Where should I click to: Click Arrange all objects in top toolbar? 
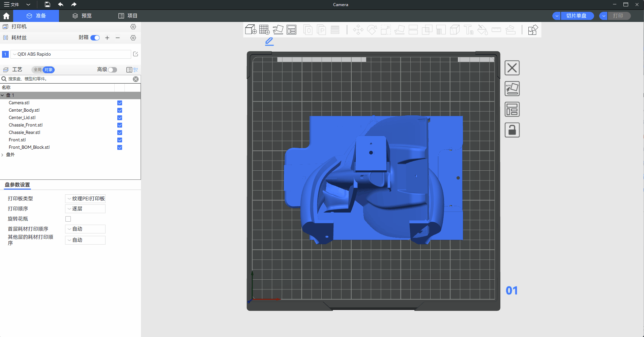click(x=291, y=30)
